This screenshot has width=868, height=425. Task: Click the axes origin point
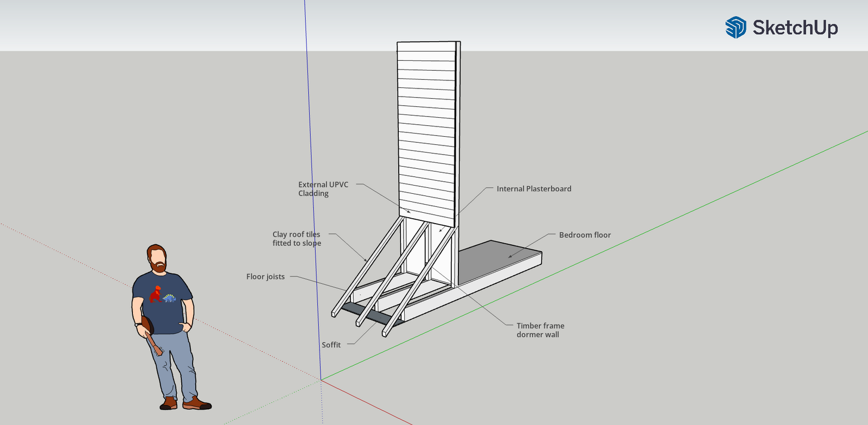[321, 380]
